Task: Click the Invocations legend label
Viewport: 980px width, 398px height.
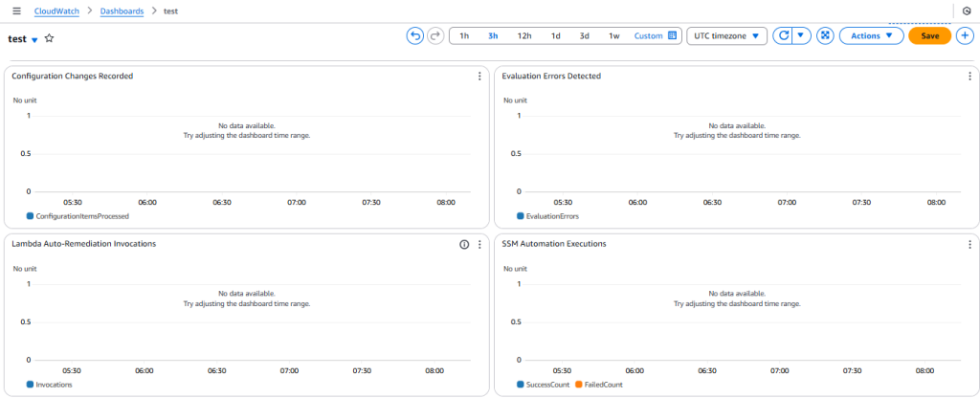Action: click(x=54, y=385)
